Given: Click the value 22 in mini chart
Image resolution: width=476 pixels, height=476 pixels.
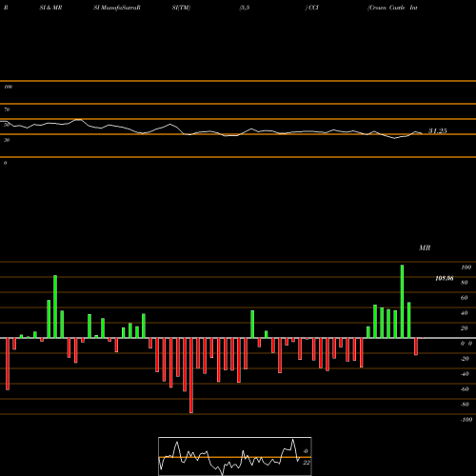Looking at the screenshot, I should pyautogui.click(x=307, y=463).
